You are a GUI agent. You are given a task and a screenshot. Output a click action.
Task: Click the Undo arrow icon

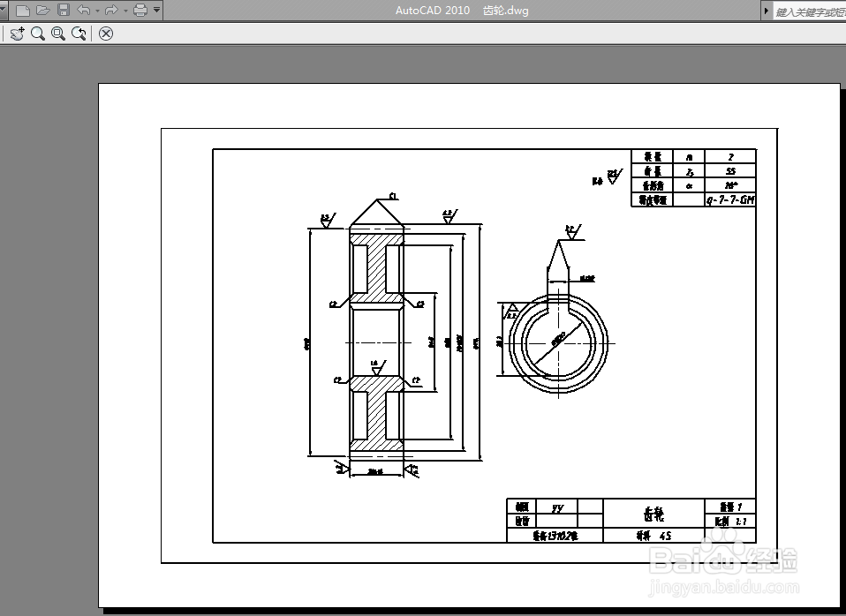pos(84,10)
